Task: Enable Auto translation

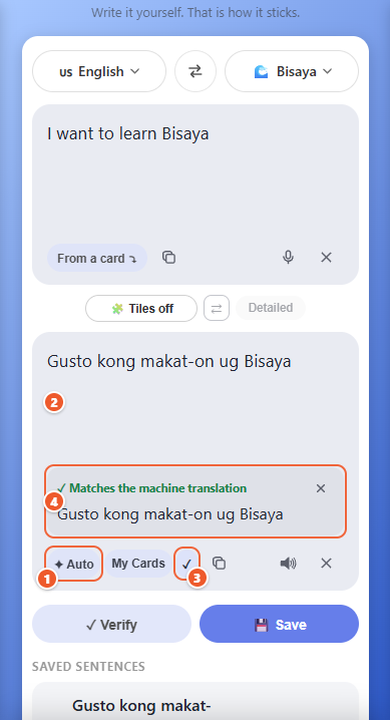Action: pyautogui.click(x=74, y=563)
